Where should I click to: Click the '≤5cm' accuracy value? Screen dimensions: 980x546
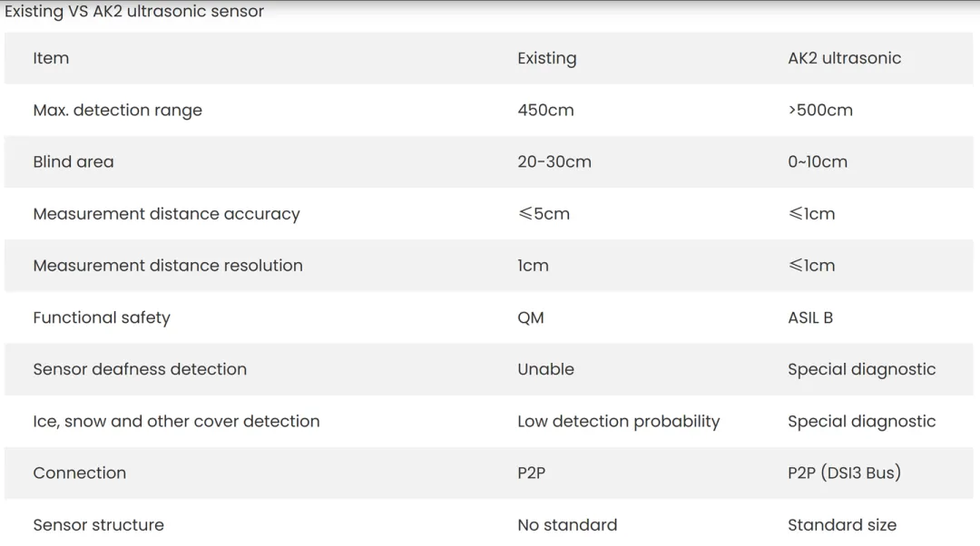pyautogui.click(x=544, y=214)
